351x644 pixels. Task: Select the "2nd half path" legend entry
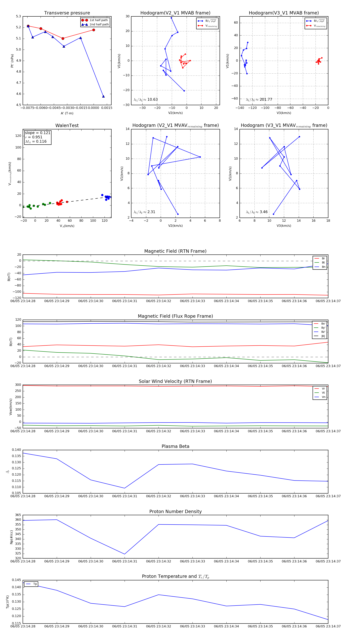point(95,24)
